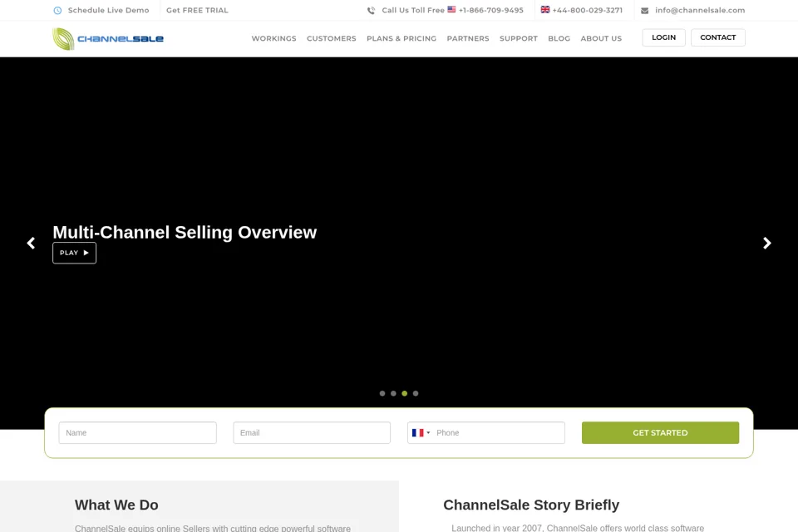Open the country flag code dropdown

421,433
